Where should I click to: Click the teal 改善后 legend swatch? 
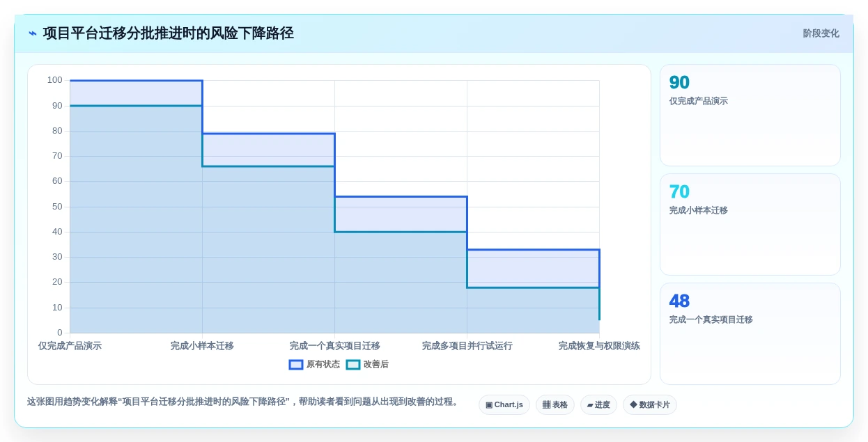click(353, 364)
